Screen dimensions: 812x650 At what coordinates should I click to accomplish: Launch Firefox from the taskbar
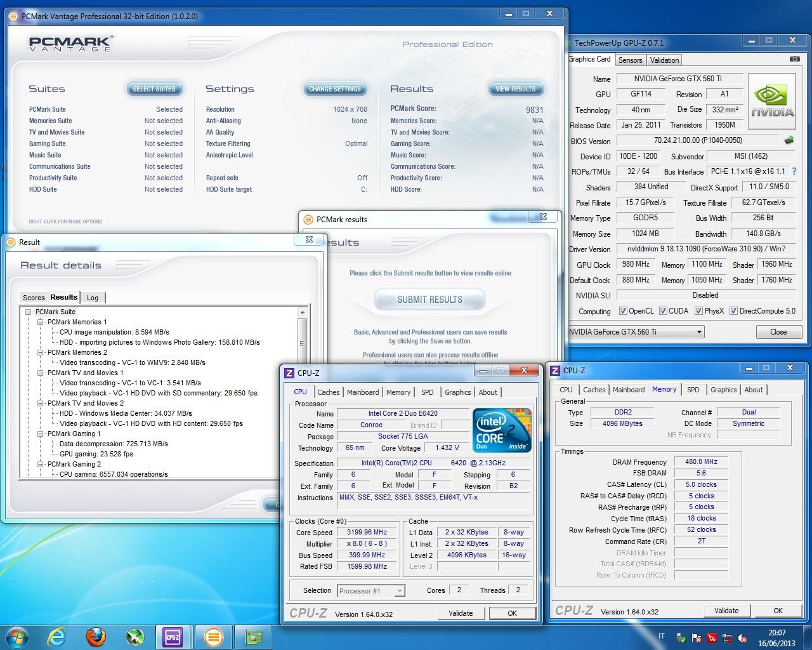[96, 636]
